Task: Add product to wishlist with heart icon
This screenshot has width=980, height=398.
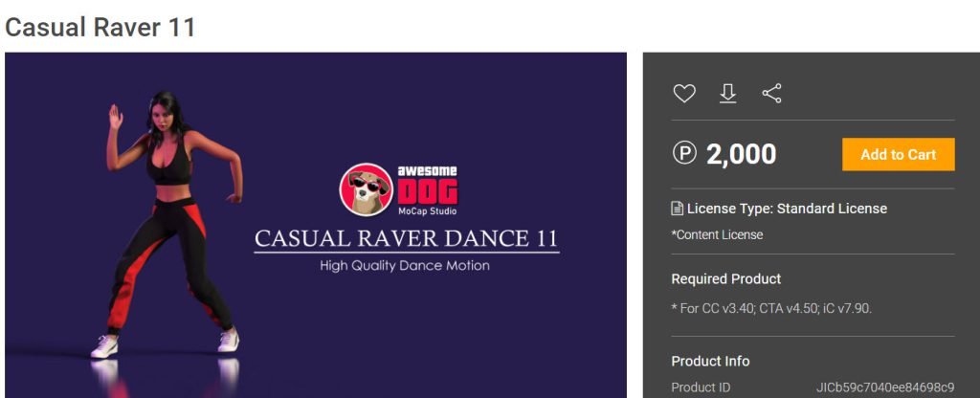Action: 684,94
